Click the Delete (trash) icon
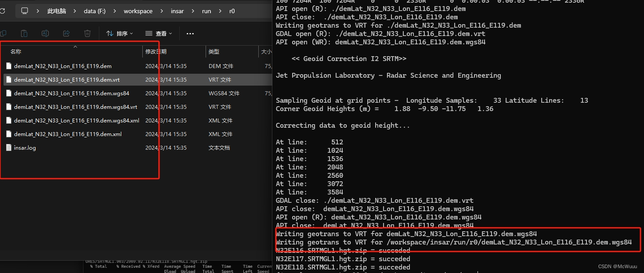Viewport: 644px width, 273px height. tap(87, 33)
